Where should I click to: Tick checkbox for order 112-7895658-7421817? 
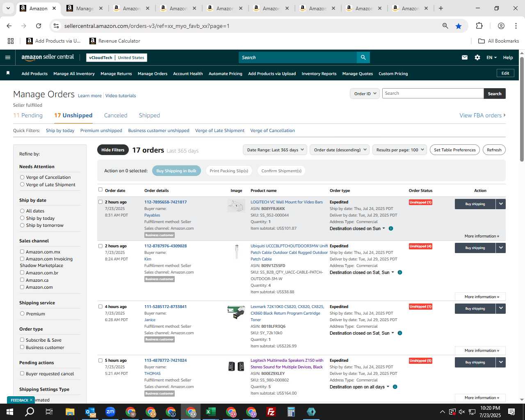100,202
